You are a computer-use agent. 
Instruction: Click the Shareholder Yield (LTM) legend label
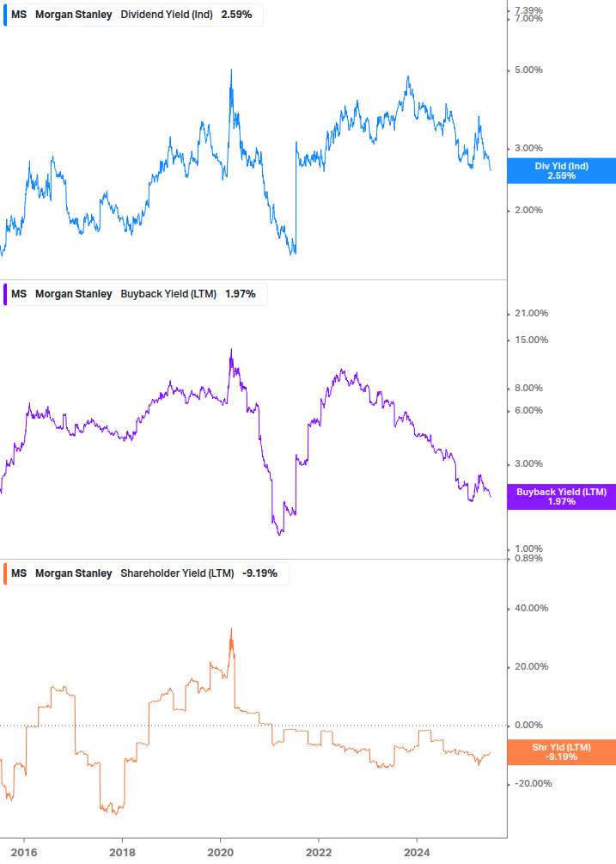(177, 573)
